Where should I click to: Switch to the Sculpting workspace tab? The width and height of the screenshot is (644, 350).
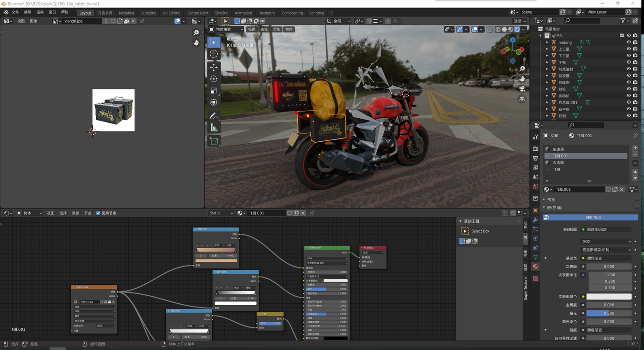[x=148, y=13]
